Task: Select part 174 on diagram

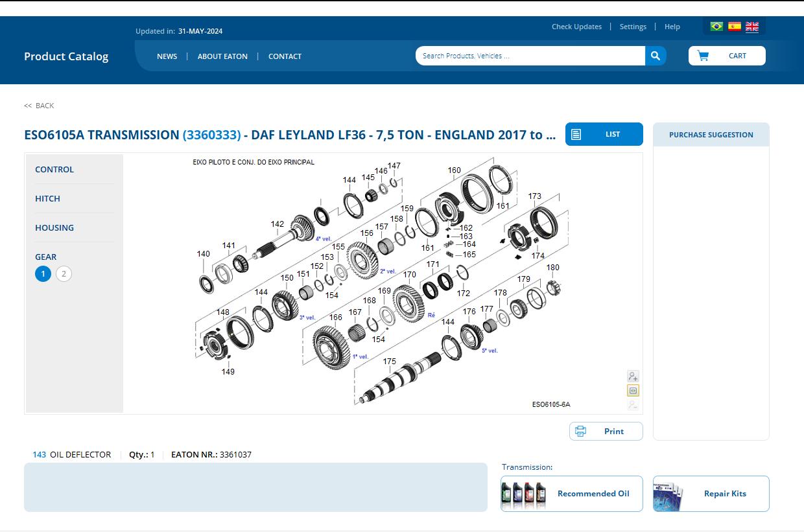Action: point(538,256)
